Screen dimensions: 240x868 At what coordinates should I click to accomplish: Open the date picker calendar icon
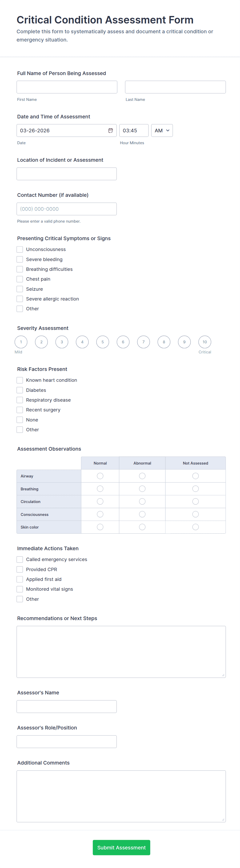pyautogui.click(x=110, y=131)
